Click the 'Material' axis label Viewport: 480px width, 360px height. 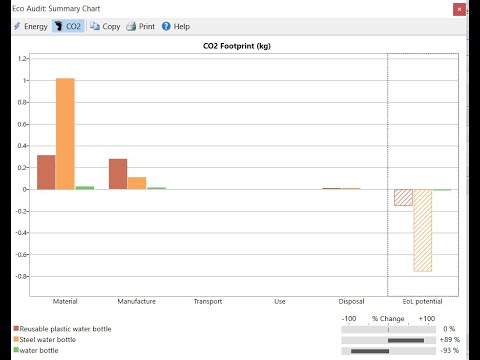point(65,301)
